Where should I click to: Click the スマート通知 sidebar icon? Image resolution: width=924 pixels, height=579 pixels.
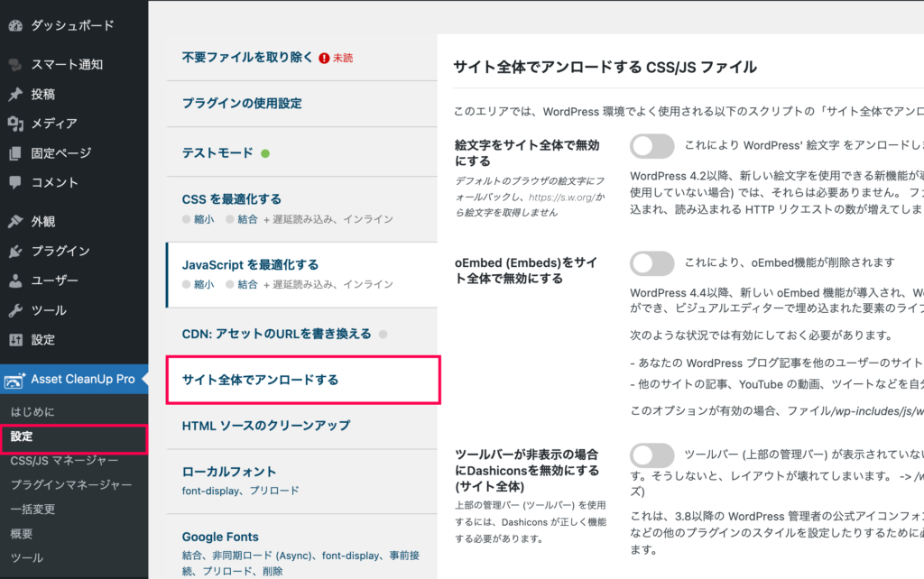(15, 65)
